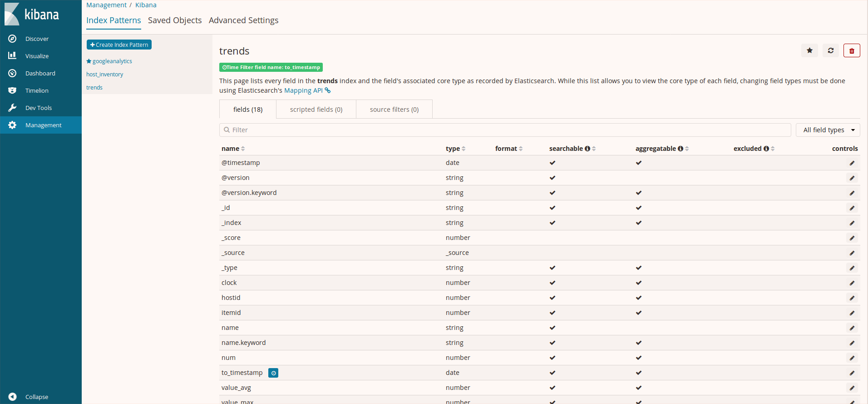Click the searchable info icon
868x404 pixels.
pos(587,149)
